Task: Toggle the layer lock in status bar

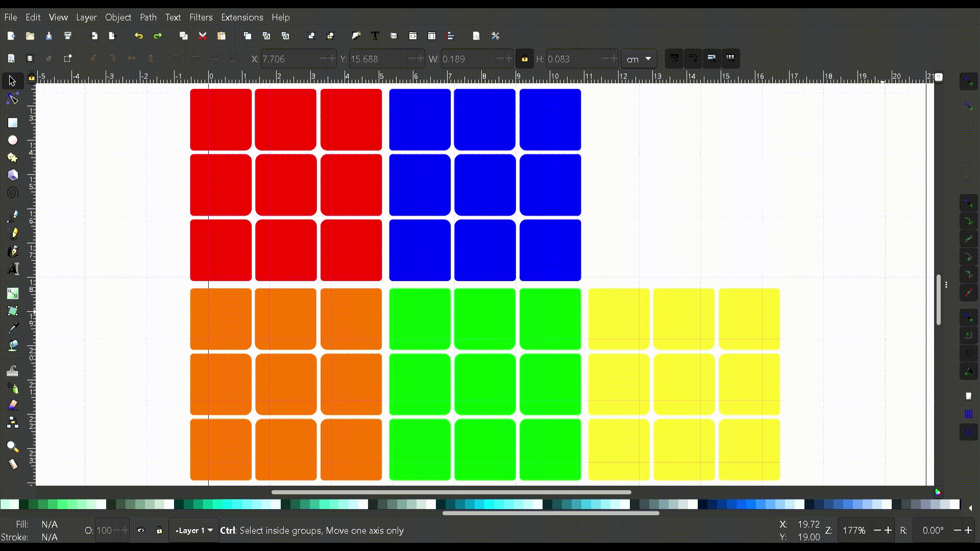Action: [x=159, y=531]
